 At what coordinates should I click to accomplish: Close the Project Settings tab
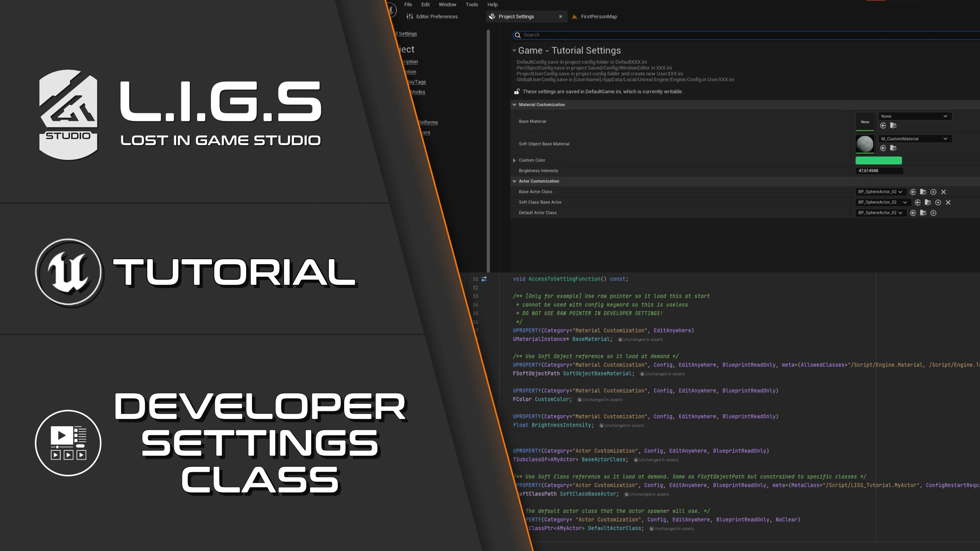click(x=560, y=16)
